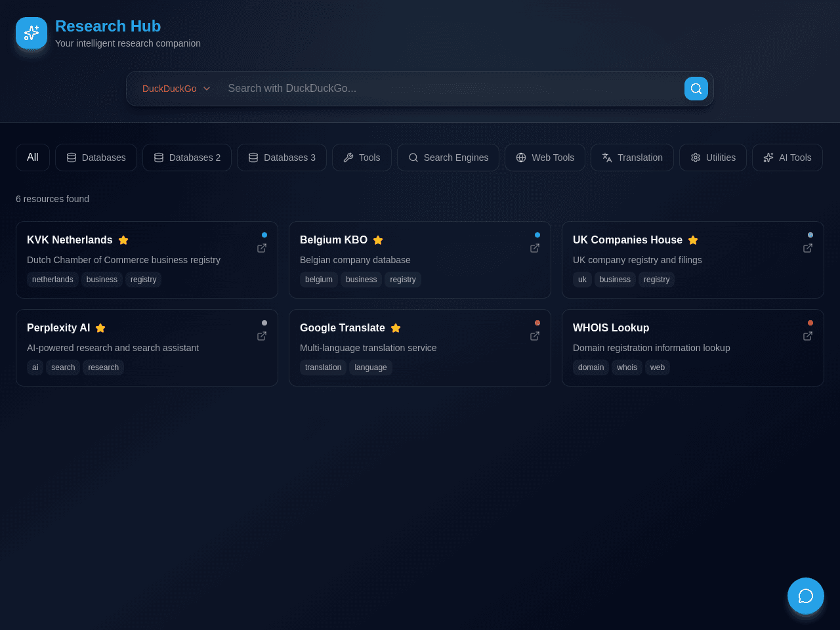Show the Translation category
840x630 pixels.
coord(632,157)
